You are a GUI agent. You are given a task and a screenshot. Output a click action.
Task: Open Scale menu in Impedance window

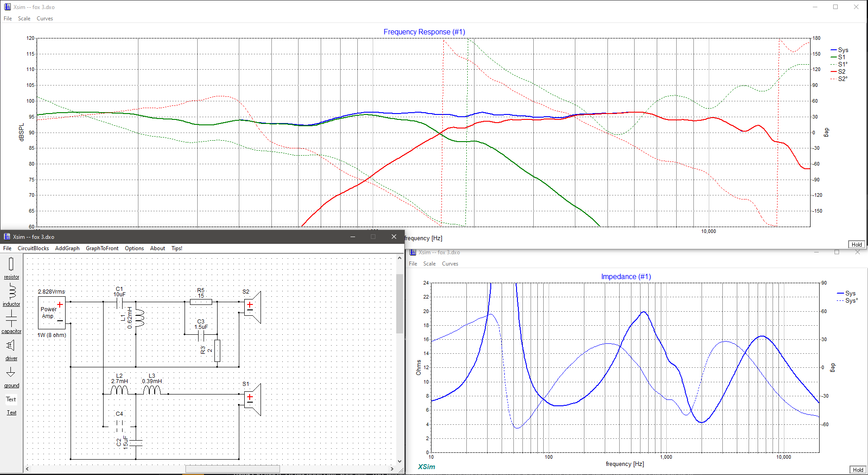(x=429, y=264)
